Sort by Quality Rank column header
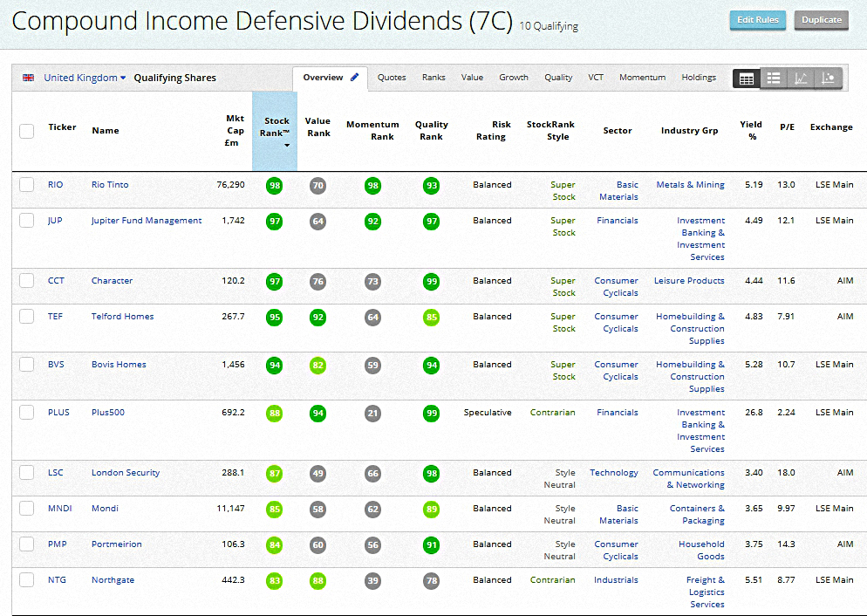This screenshot has height=616, width=867. pyautogui.click(x=431, y=131)
